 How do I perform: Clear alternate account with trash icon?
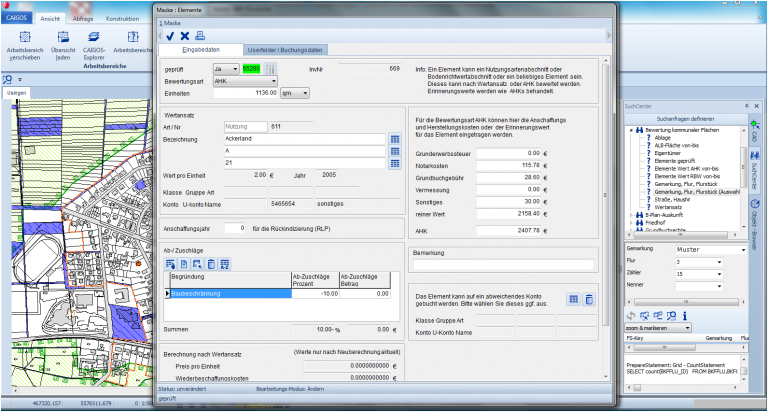[589, 299]
